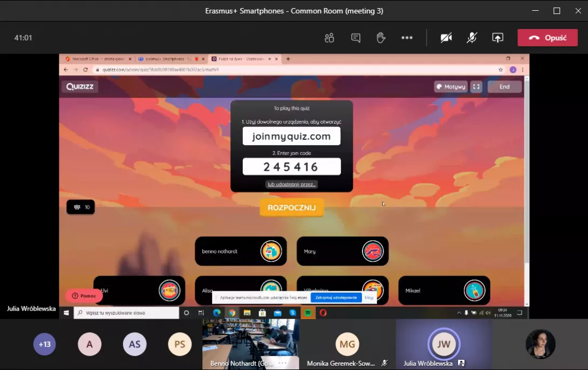
Task: Open the meeting chat panel
Action: tap(355, 38)
